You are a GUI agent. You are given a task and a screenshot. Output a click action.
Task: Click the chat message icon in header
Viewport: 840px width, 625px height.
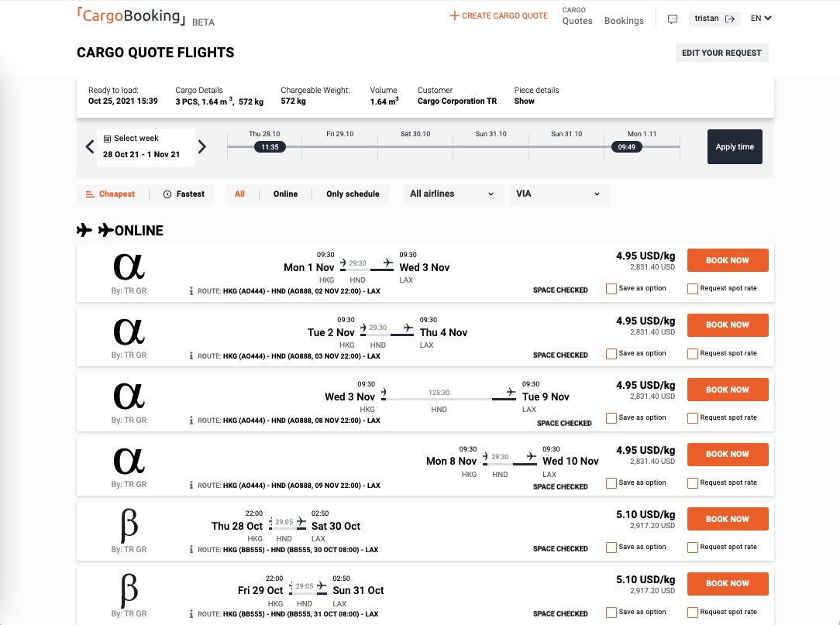coord(673,19)
